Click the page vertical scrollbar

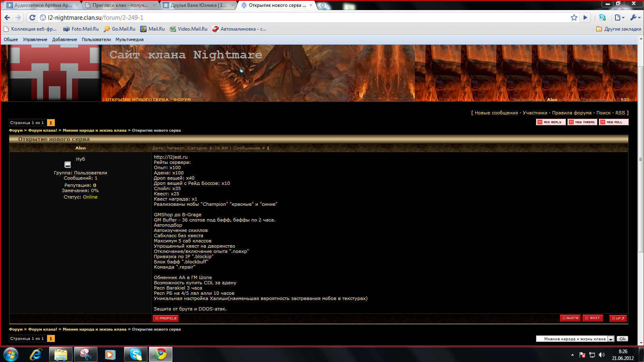(x=641, y=159)
